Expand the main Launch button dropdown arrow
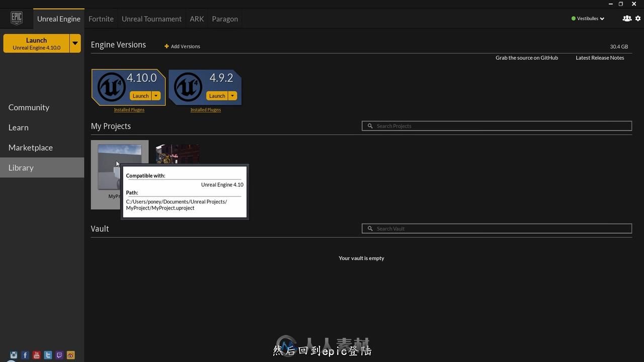This screenshot has height=362, width=644. tap(75, 43)
